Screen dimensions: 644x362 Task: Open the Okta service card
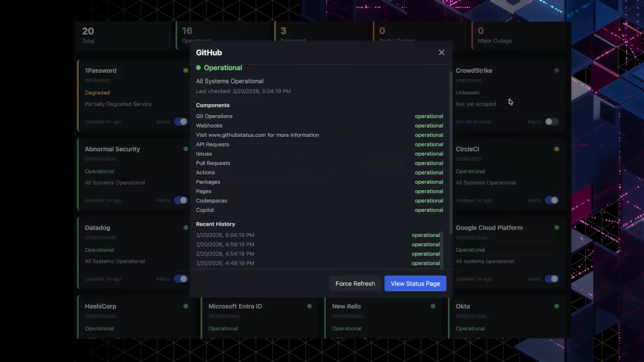507,317
